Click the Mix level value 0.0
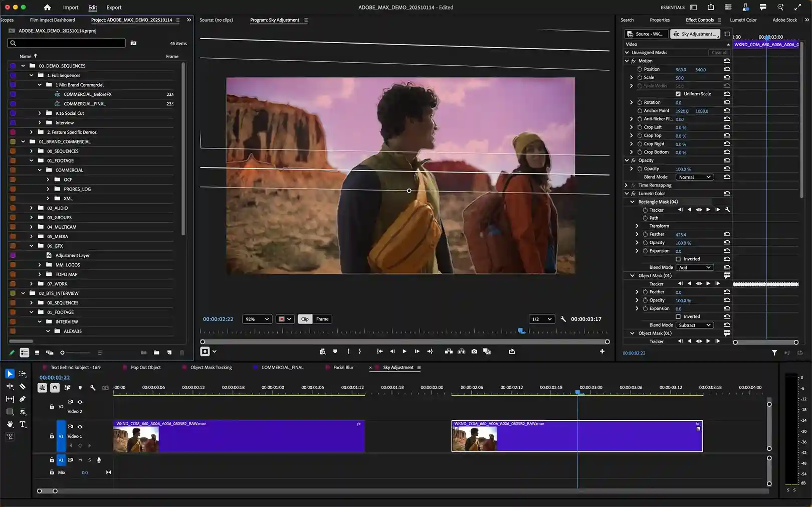Screen dimensions: 812x507 tap(85, 472)
